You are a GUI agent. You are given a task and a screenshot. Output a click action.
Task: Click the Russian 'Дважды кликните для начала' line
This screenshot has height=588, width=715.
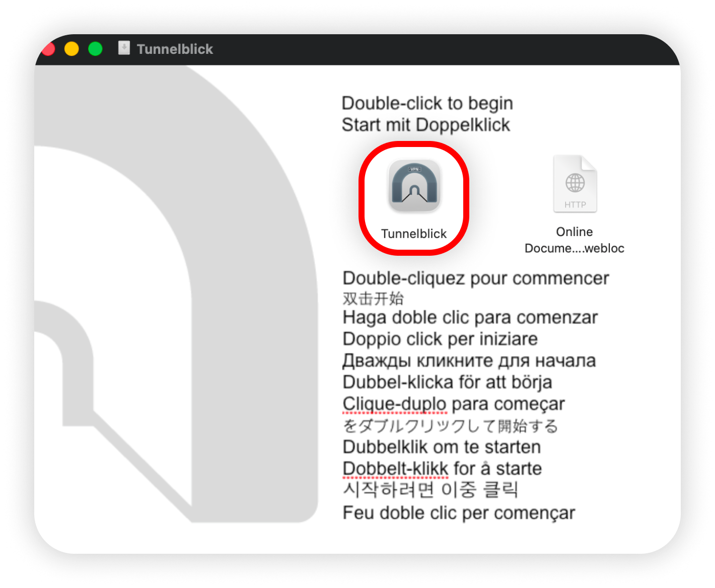click(469, 361)
